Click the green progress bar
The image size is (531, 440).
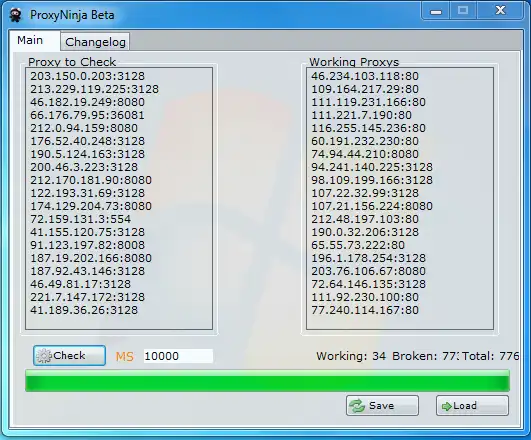pos(267,381)
